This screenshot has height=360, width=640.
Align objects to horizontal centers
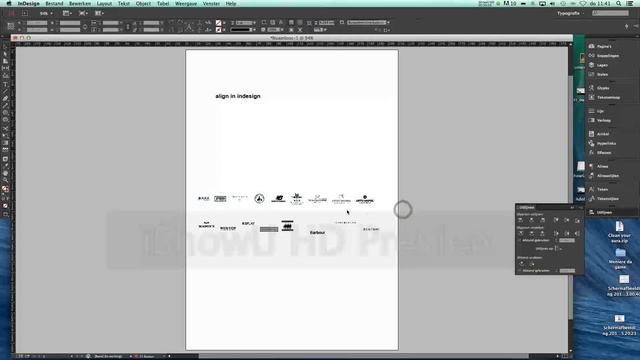(x=531, y=220)
